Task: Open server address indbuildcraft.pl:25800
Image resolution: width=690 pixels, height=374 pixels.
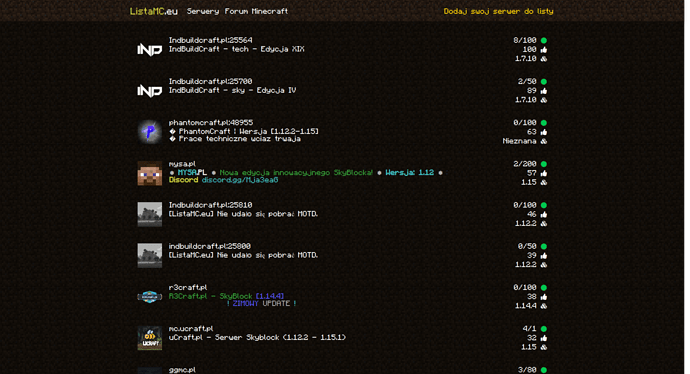Action: point(209,246)
